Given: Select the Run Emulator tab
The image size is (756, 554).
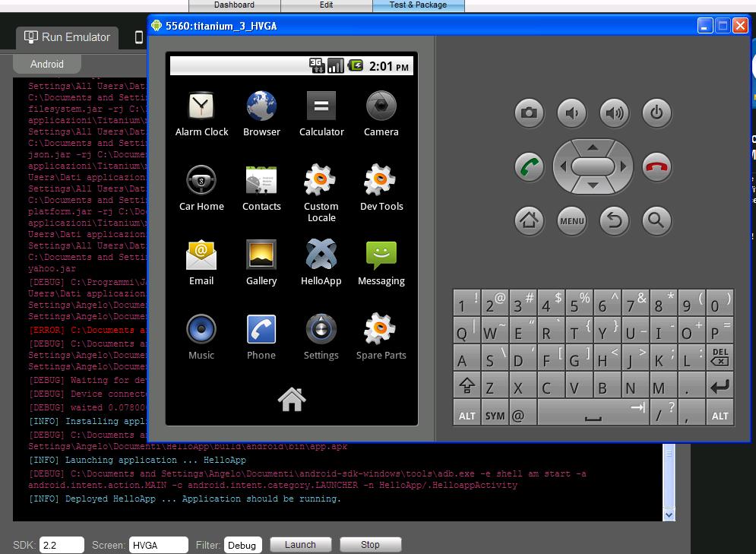Looking at the screenshot, I should (67, 37).
